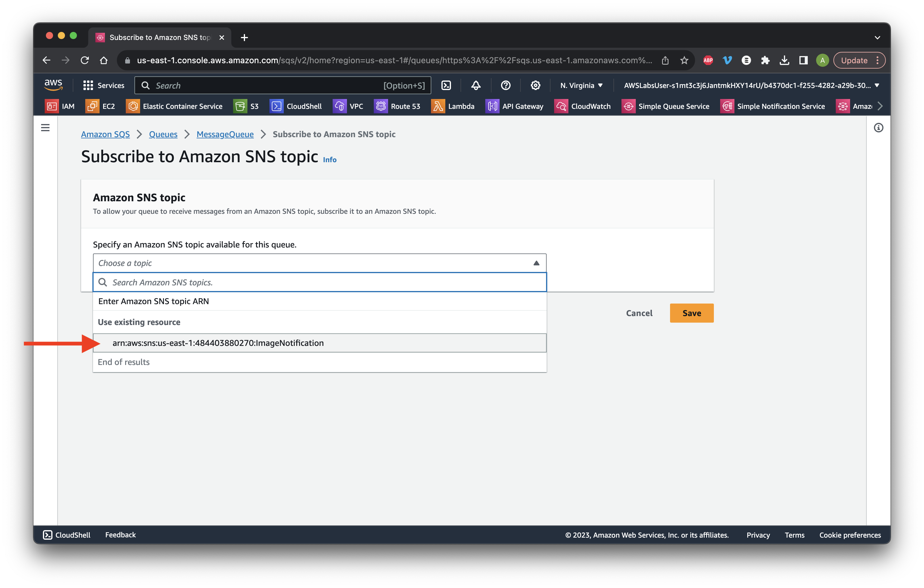Open Simple Notification Service shortcut
Image resolution: width=924 pixels, height=588 pixels.
coord(772,106)
